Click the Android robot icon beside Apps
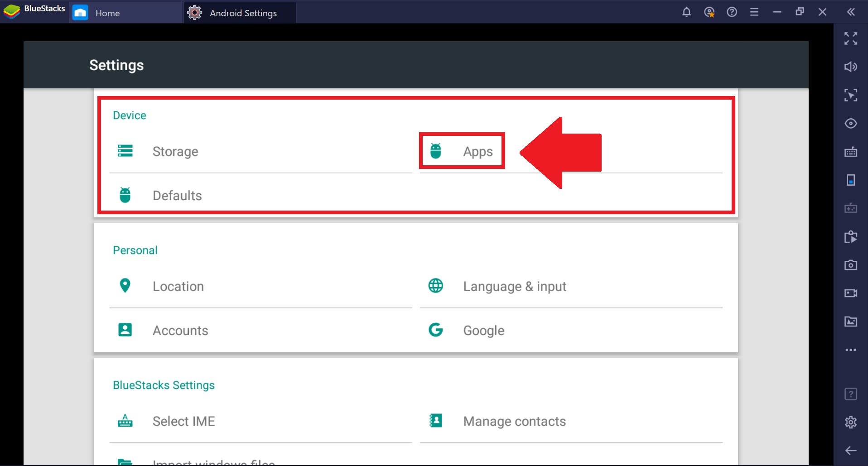 coord(436,151)
